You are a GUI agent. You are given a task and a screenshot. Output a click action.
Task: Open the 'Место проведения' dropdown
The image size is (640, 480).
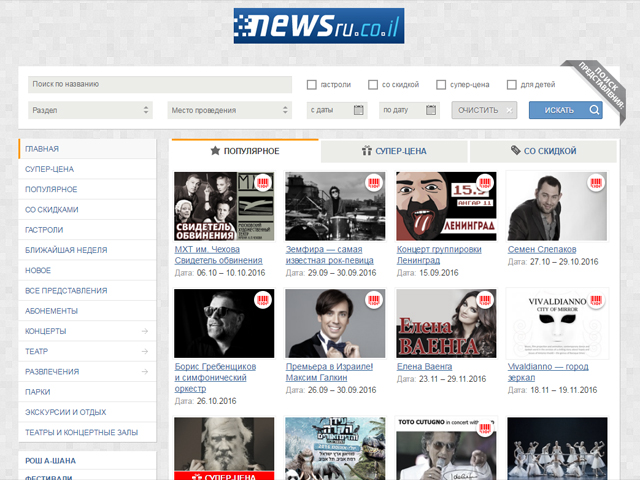229,110
